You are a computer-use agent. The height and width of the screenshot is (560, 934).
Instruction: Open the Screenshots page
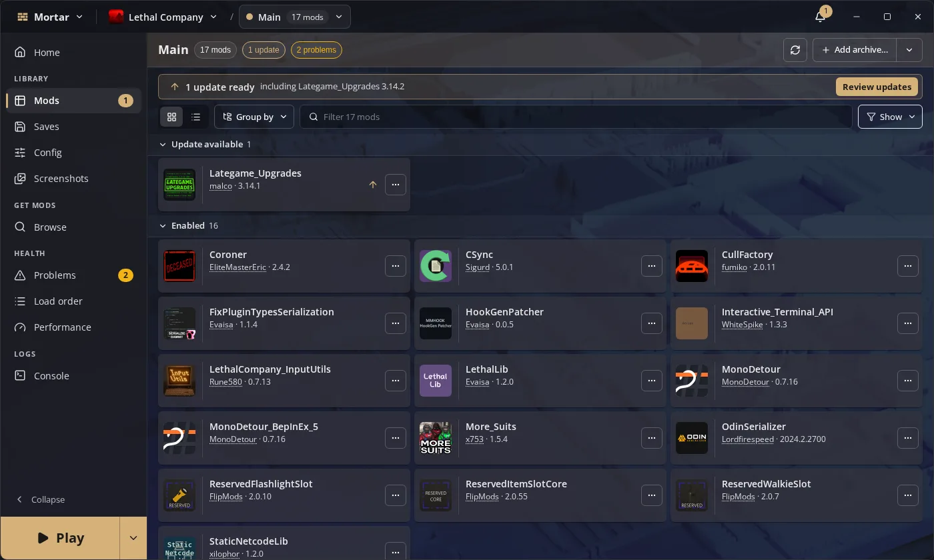73,179
